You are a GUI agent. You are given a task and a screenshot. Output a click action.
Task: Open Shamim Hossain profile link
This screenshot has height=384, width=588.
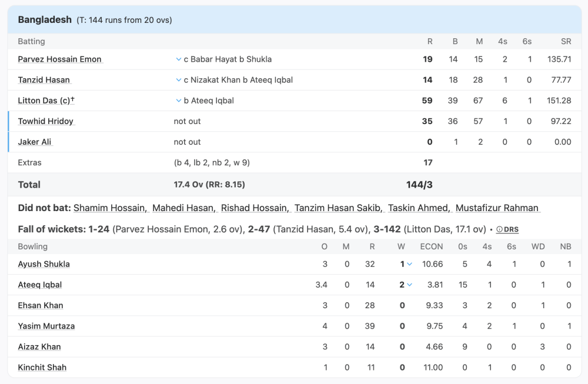[x=109, y=208]
